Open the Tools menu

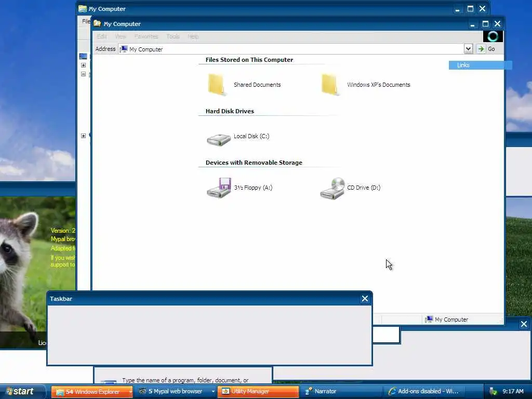click(173, 36)
